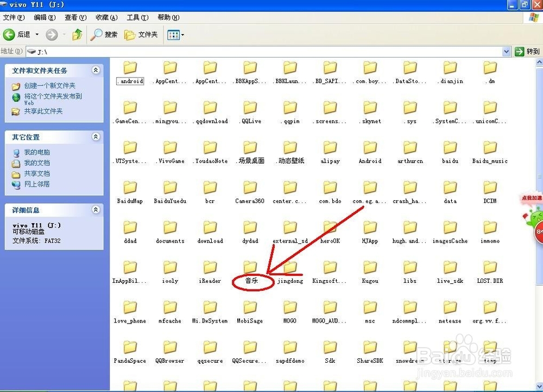Viewport: 543px width, 392px height.
Task: Expand the address bar dropdown
Action: 506,52
